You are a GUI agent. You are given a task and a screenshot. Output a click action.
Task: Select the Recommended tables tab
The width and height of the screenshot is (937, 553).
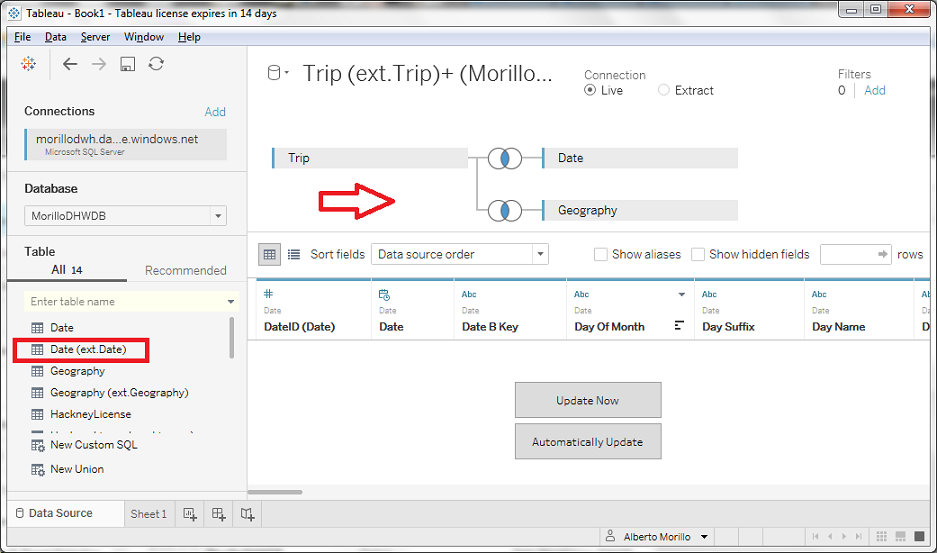(x=185, y=271)
